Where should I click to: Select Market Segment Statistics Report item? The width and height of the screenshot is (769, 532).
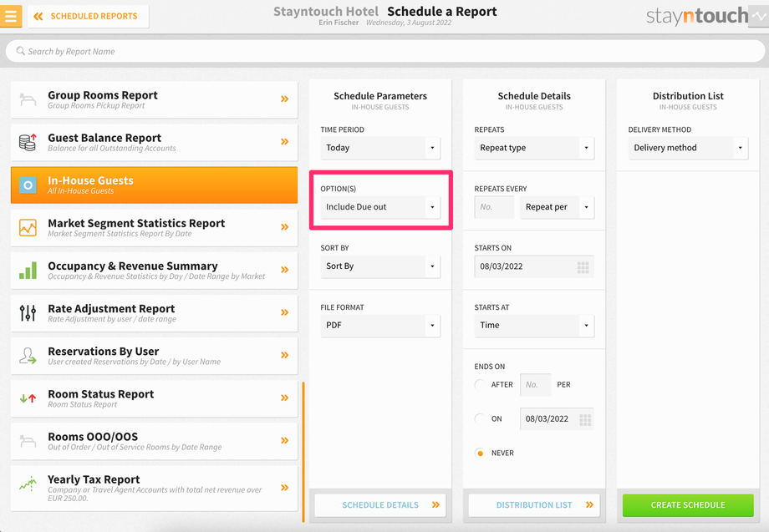coord(154,227)
